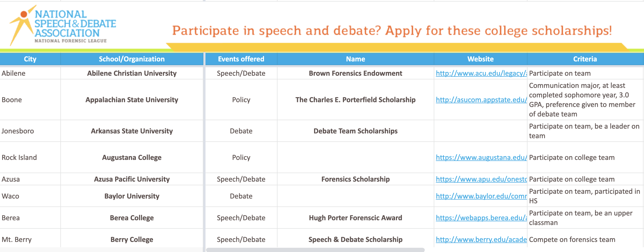Image resolution: width=644 pixels, height=252 pixels.
Task: Open the berry.edu website link
Action: click(x=481, y=240)
